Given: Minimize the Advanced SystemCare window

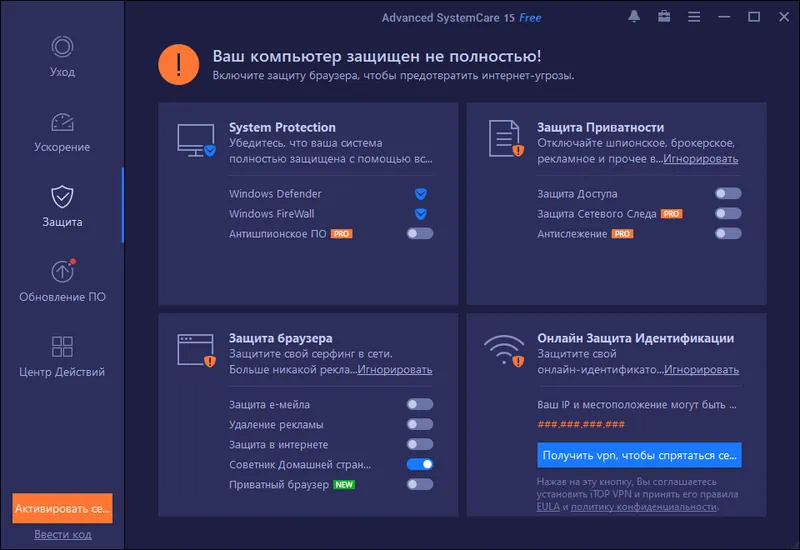Looking at the screenshot, I should pos(723,17).
